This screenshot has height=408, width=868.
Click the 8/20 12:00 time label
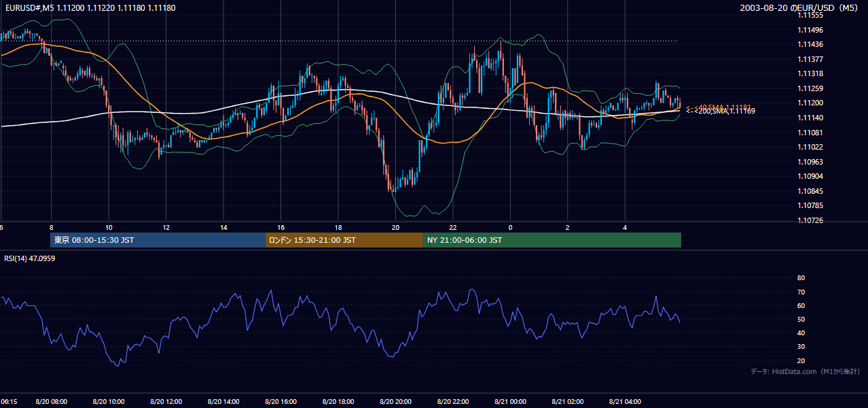pos(166,402)
